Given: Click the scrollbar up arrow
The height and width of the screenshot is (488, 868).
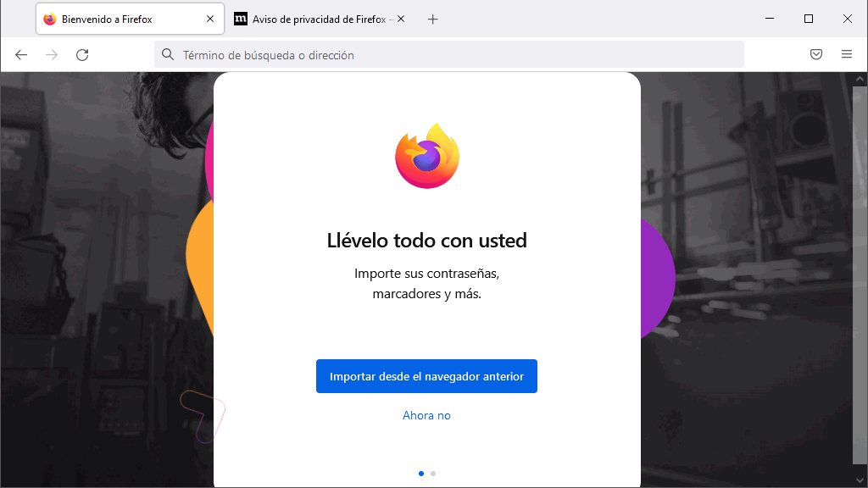Looking at the screenshot, I should point(860,79).
